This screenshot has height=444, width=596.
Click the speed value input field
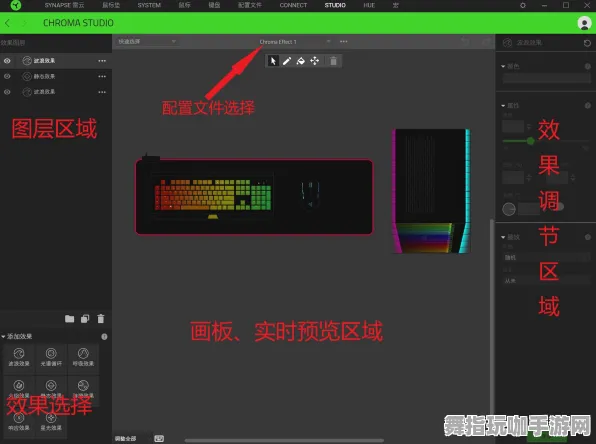tap(513, 126)
